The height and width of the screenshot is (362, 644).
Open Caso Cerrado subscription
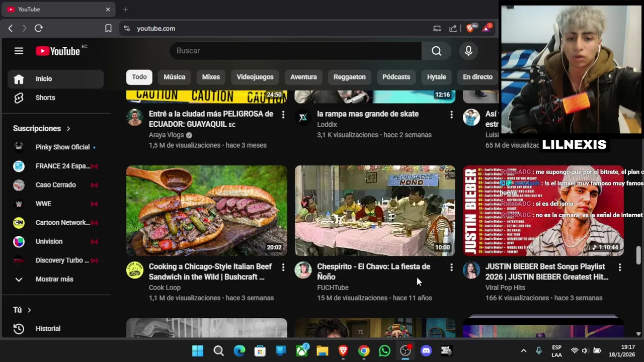coord(55,185)
